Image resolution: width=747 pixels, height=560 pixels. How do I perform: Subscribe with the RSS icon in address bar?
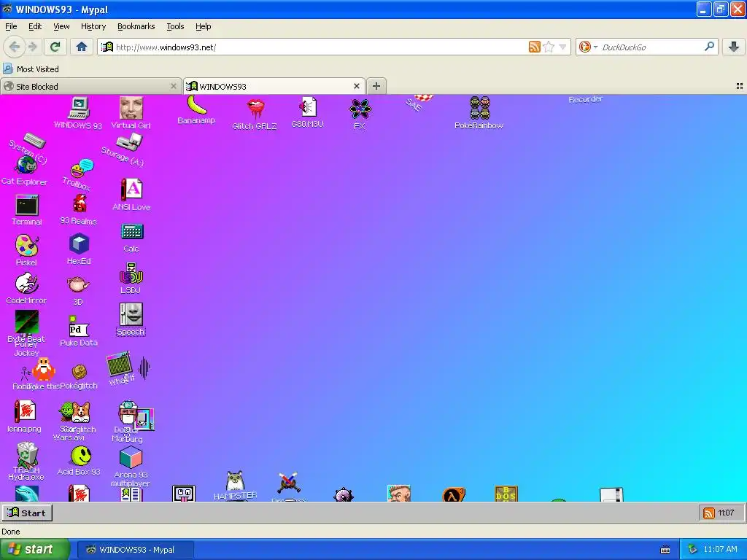(535, 47)
